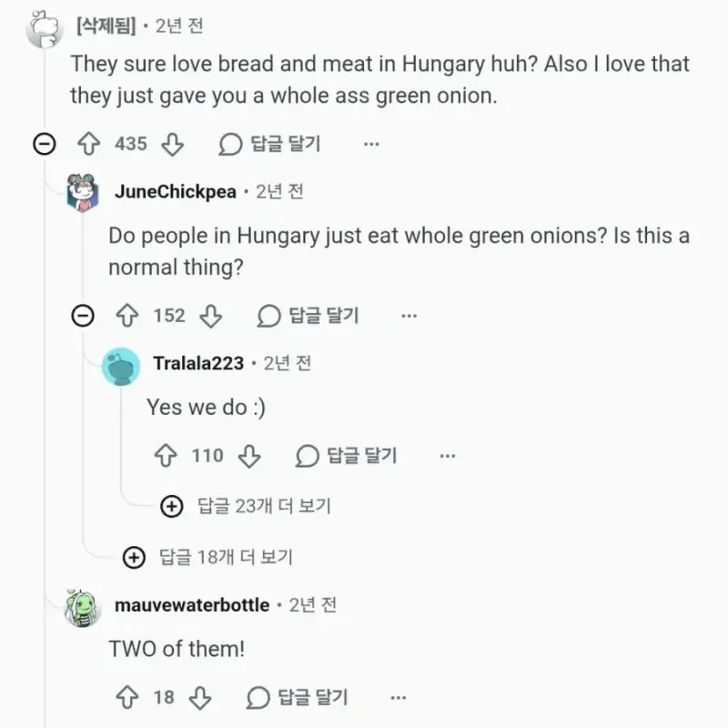Upvote the deleted user's comment with 435 points
The height and width of the screenshot is (728, 728).
click(88, 144)
